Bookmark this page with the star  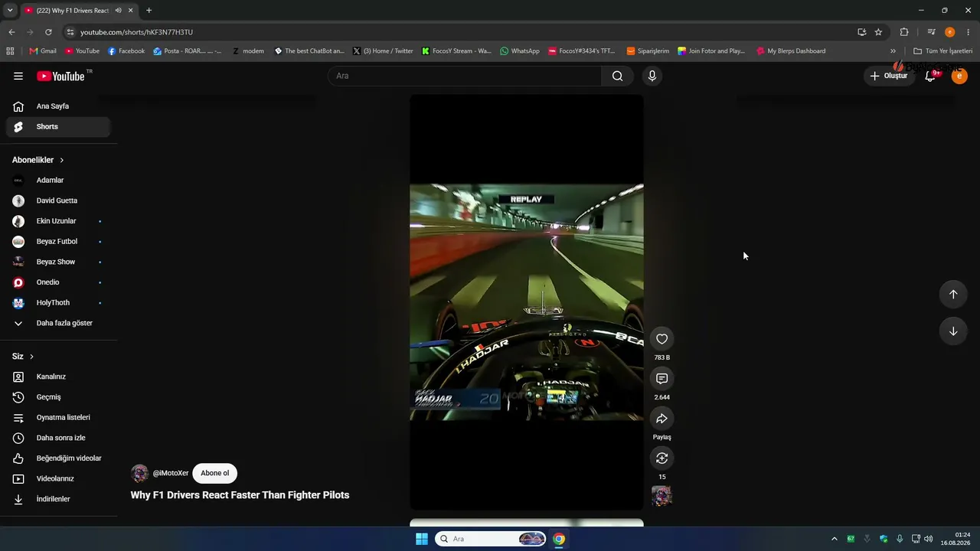pyautogui.click(x=878, y=32)
